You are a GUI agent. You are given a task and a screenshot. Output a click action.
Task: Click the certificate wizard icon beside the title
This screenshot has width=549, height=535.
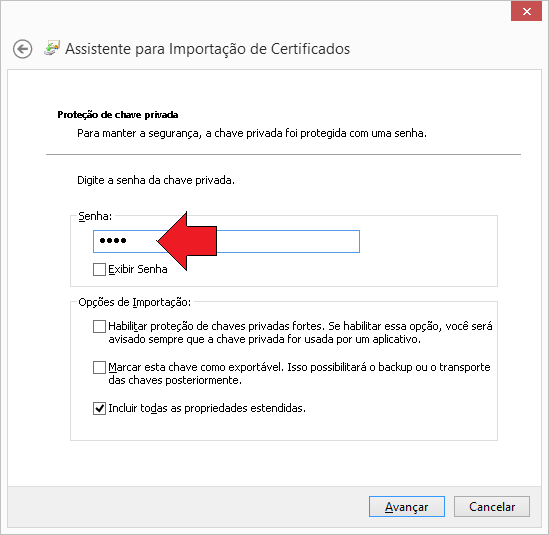tap(52, 48)
